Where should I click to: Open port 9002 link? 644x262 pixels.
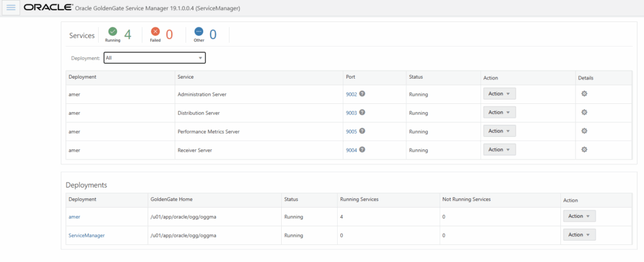(x=352, y=94)
